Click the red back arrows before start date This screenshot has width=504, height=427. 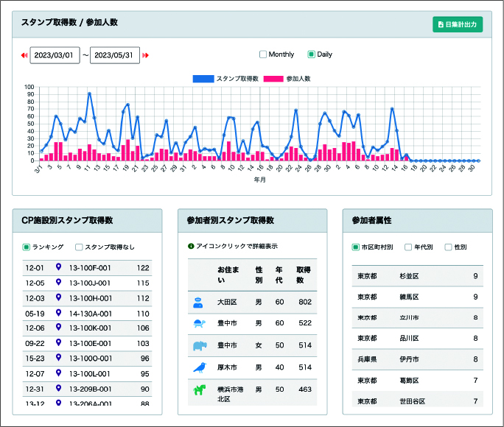coord(24,55)
